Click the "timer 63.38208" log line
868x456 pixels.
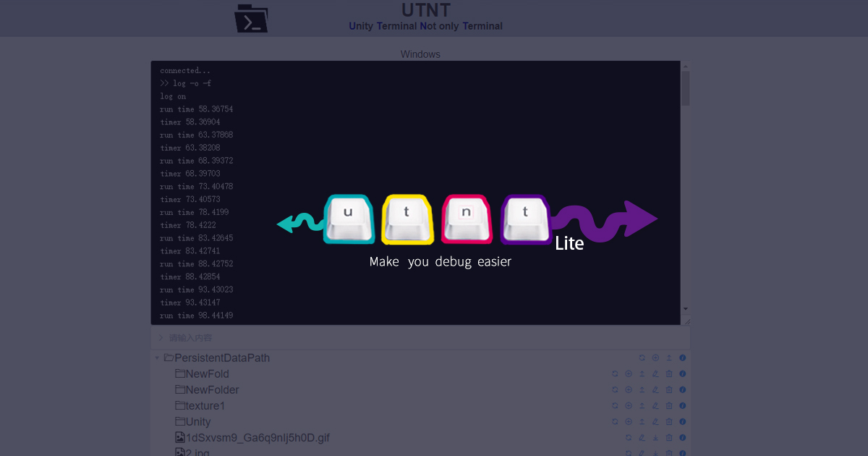190,148
